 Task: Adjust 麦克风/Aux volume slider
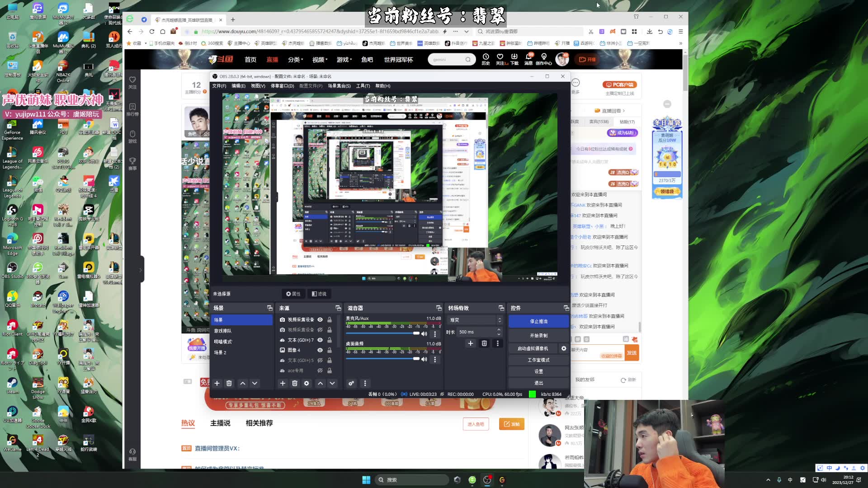(x=383, y=333)
